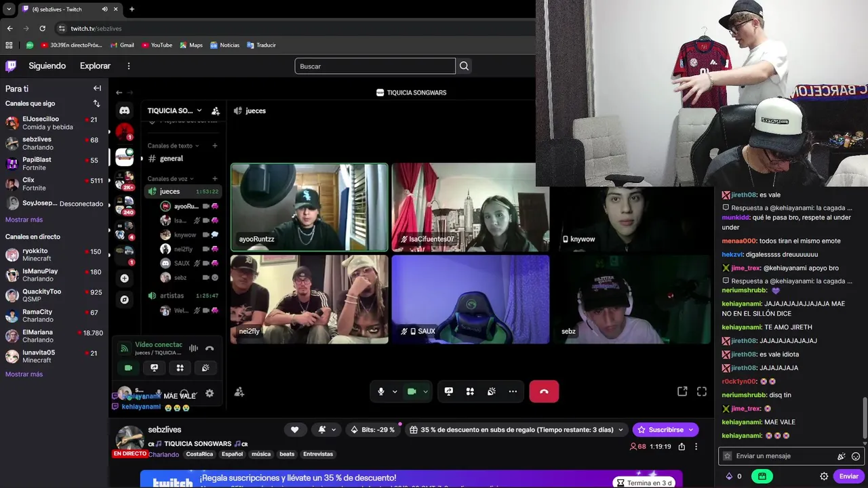Open noise suppression waveform icon
Screen dimensions: 868x488
tap(193, 348)
